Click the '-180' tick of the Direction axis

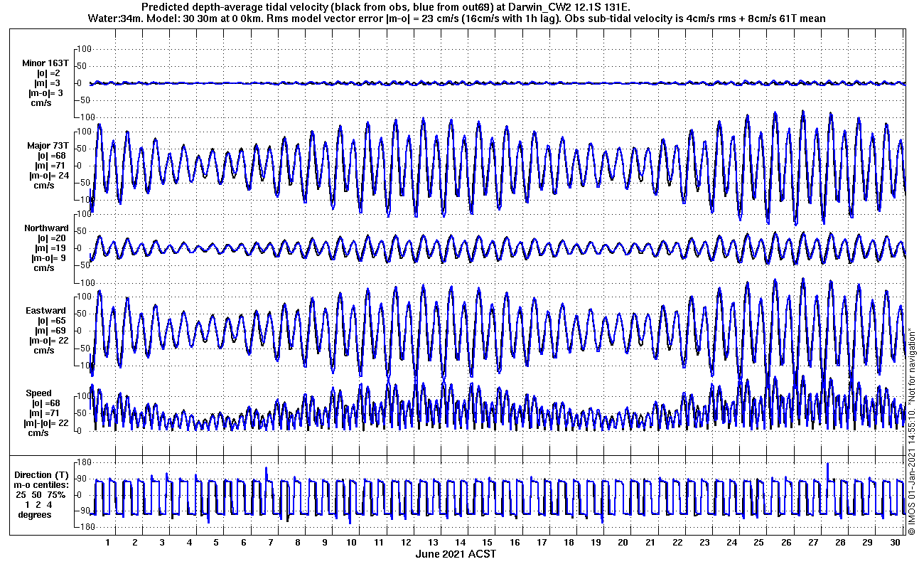point(84,527)
